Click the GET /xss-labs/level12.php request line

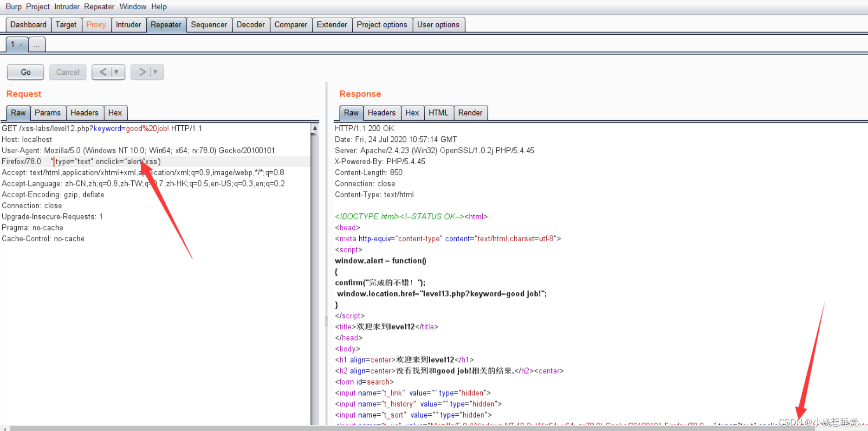102,129
